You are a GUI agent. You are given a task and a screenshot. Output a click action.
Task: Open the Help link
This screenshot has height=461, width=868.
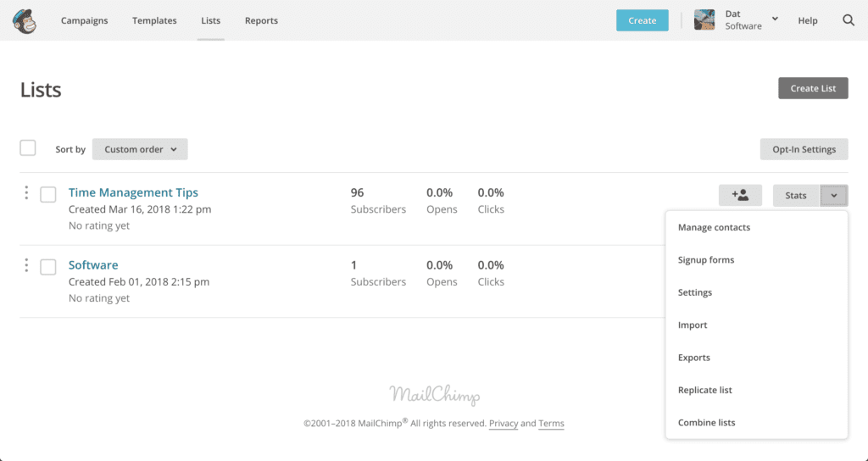808,20
